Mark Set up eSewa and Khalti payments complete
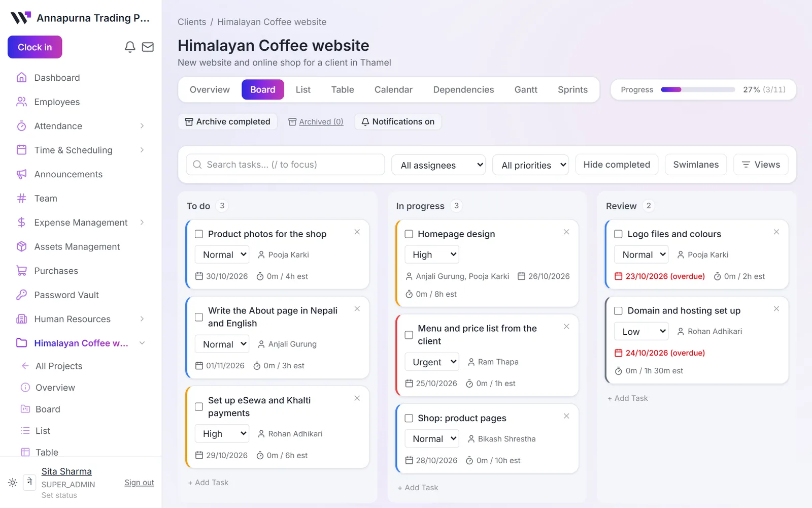The width and height of the screenshot is (812, 508). (x=199, y=407)
